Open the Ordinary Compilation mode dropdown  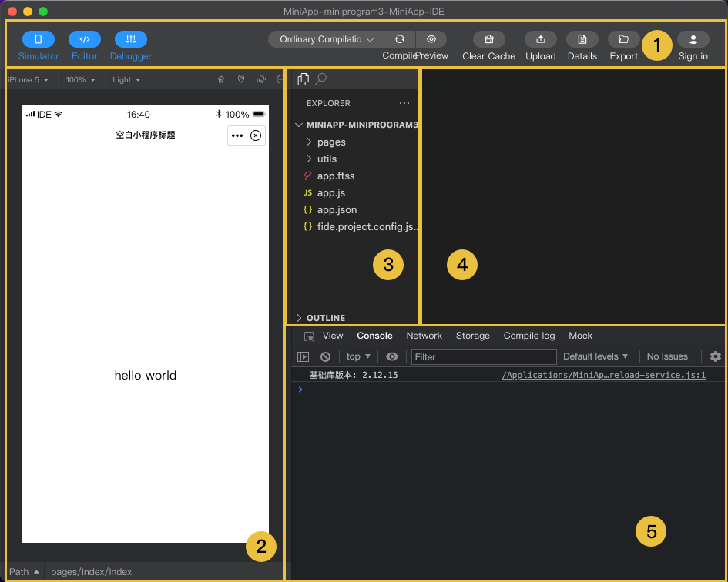tap(326, 39)
